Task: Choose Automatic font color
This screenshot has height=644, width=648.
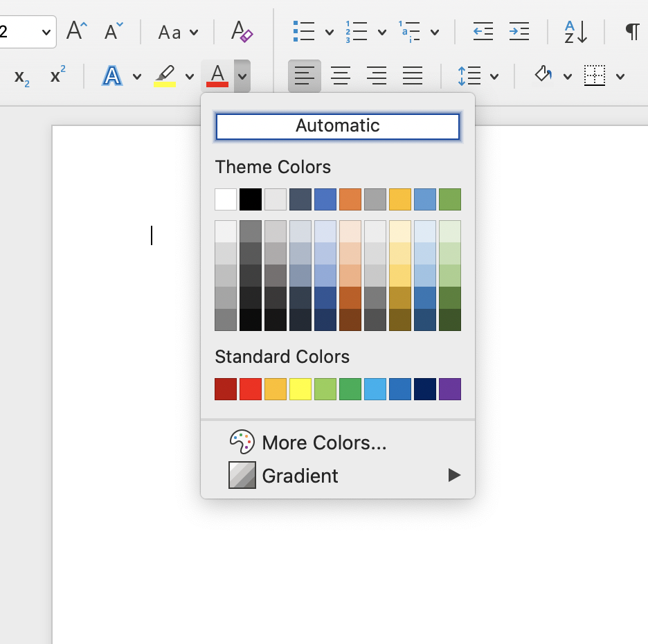Action: [x=338, y=126]
